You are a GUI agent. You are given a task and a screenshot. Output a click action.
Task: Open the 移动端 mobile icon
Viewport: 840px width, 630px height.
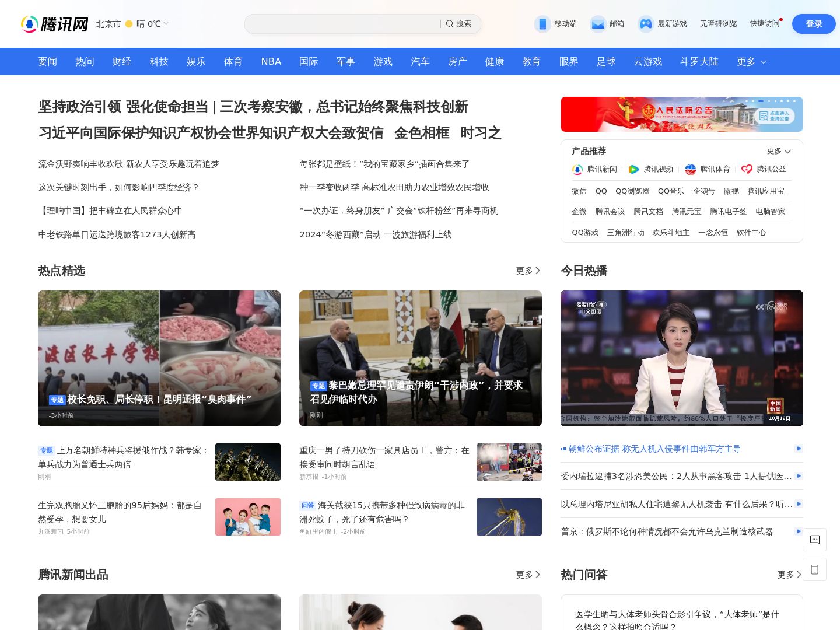pyautogui.click(x=542, y=24)
